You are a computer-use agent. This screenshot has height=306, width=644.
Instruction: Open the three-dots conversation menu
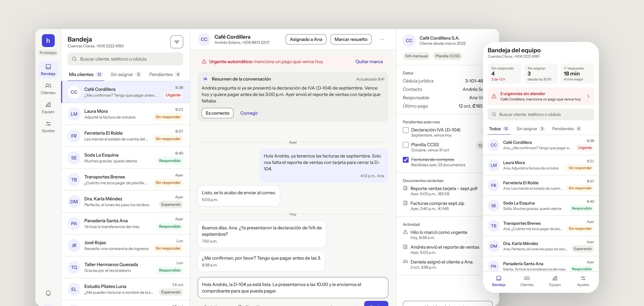tap(382, 39)
